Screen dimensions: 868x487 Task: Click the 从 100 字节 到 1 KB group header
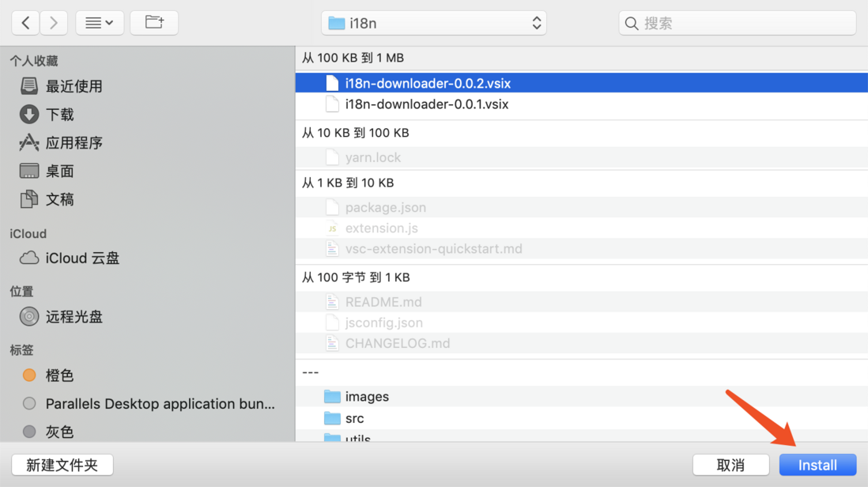pyautogui.click(x=356, y=277)
